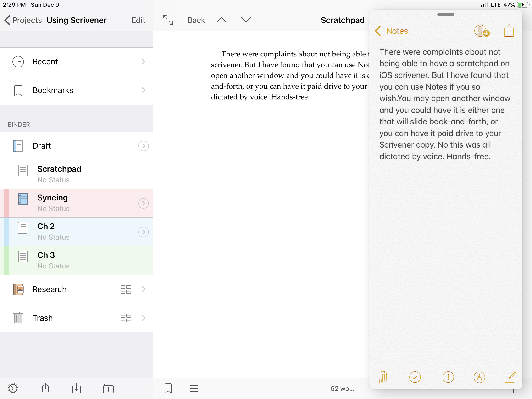This screenshot has height=399, width=532.
Task: Tap the Notes share icon
Action: click(x=509, y=31)
